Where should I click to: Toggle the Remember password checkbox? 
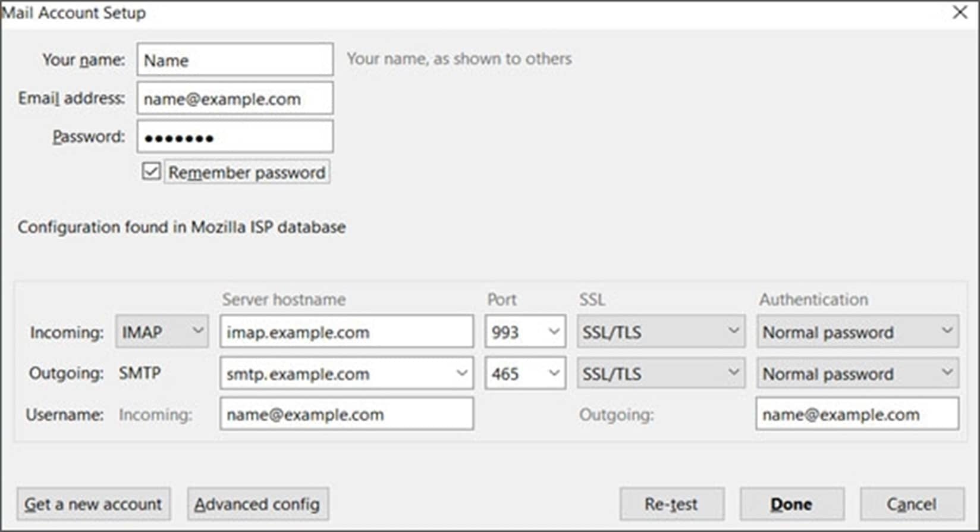point(151,172)
